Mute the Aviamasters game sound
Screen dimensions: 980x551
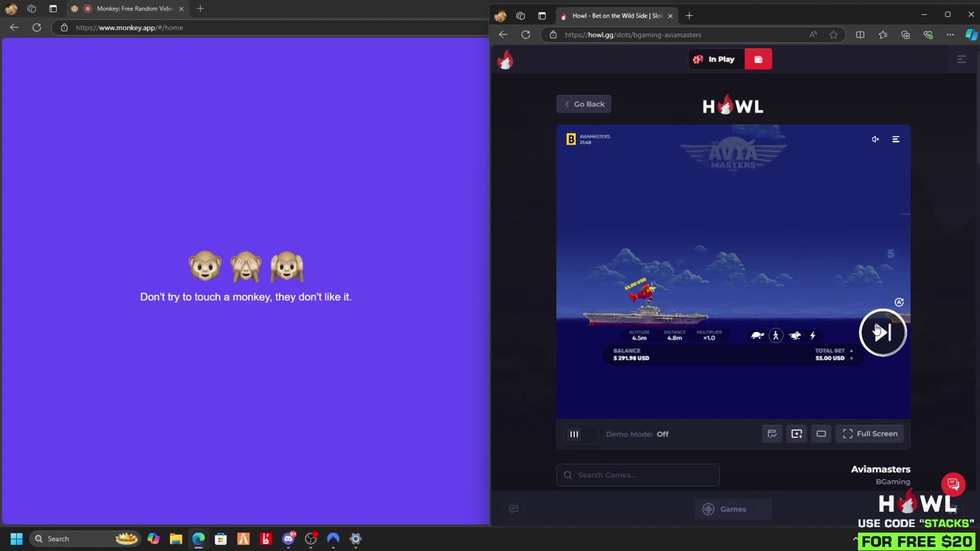coord(875,139)
